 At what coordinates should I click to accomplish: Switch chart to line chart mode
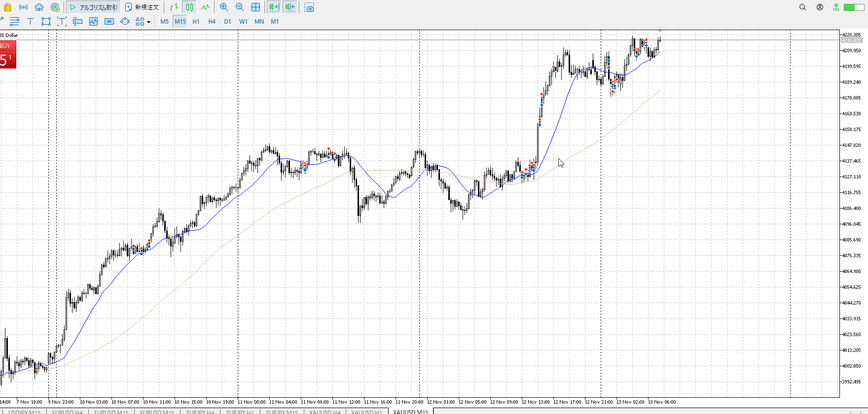point(205,7)
